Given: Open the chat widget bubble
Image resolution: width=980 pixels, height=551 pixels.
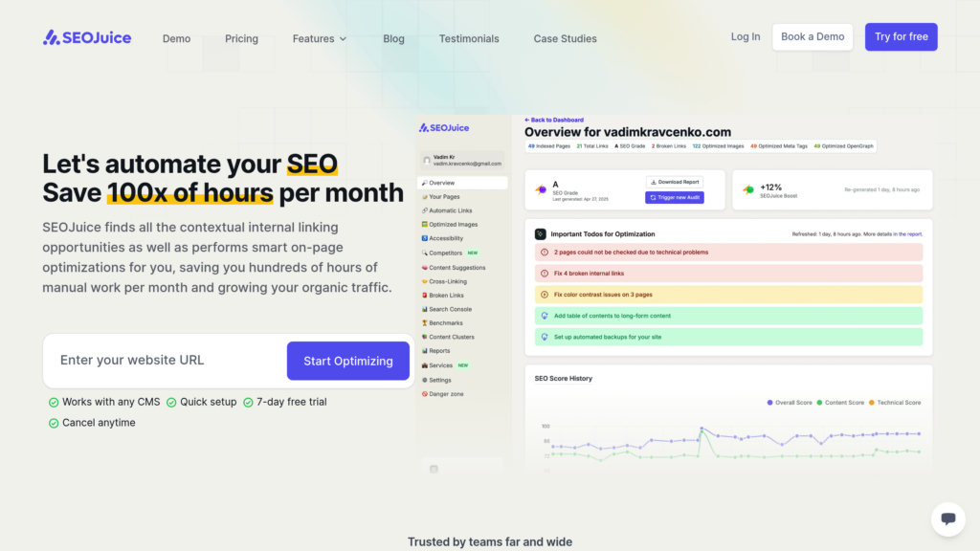Looking at the screenshot, I should coord(948,519).
